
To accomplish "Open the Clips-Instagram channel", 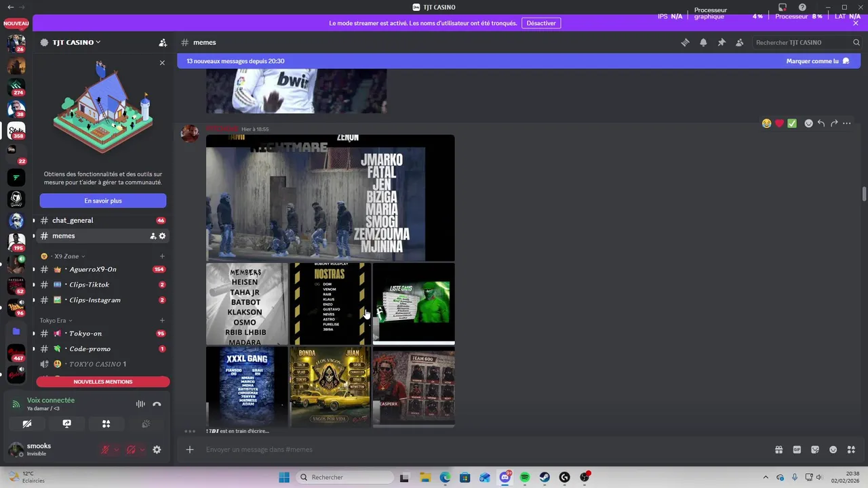I will [x=102, y=300].
